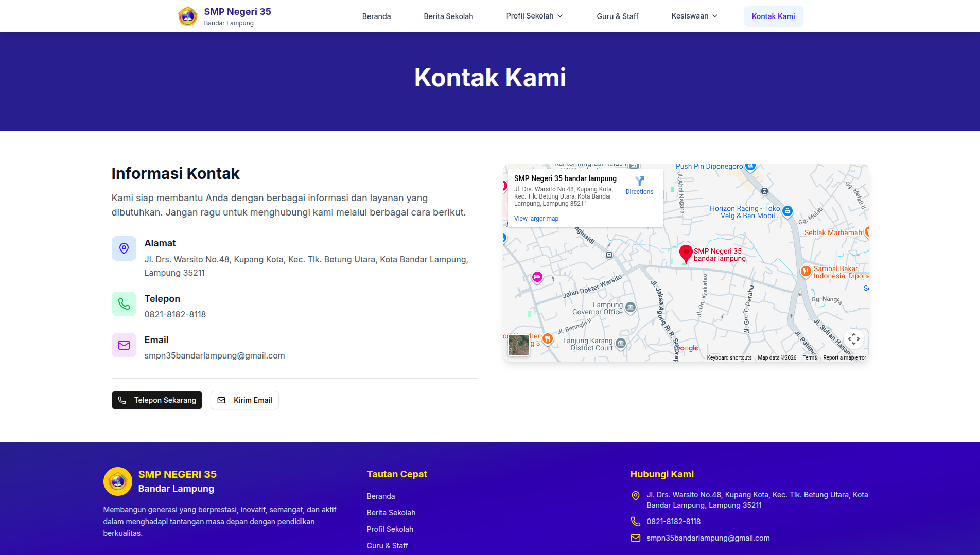Click the footer phone icon
980x555 pixels.
[x=636, y=522]
